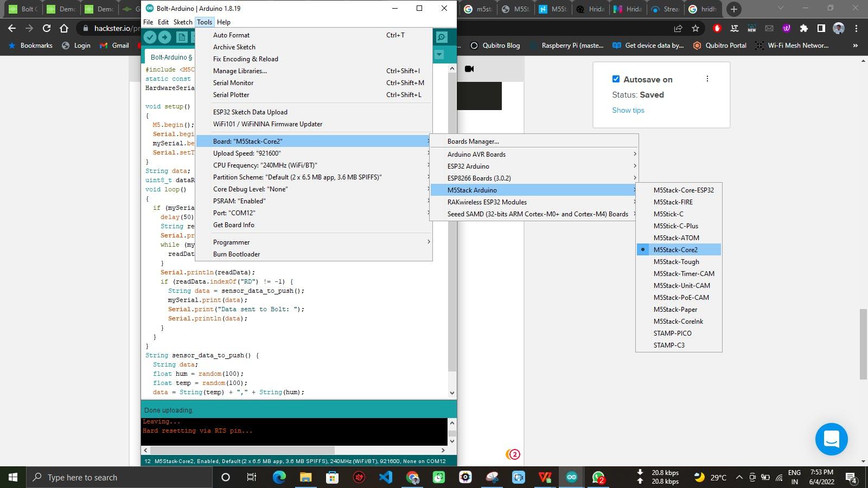Expand the Port "COM12" submenu
The image size is (868, 488).
point(314,213)
